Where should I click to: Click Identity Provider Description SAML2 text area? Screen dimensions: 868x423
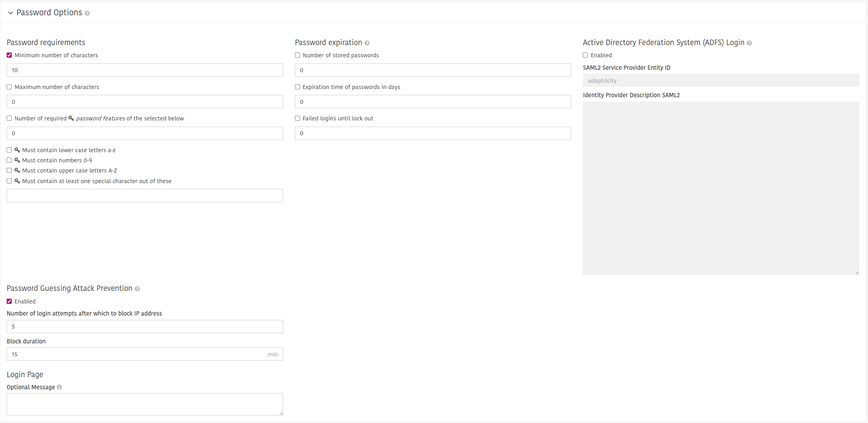click(721, 188)
